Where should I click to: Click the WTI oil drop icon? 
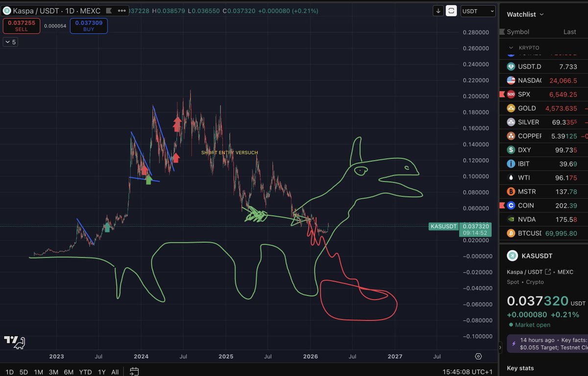[511, 178]
